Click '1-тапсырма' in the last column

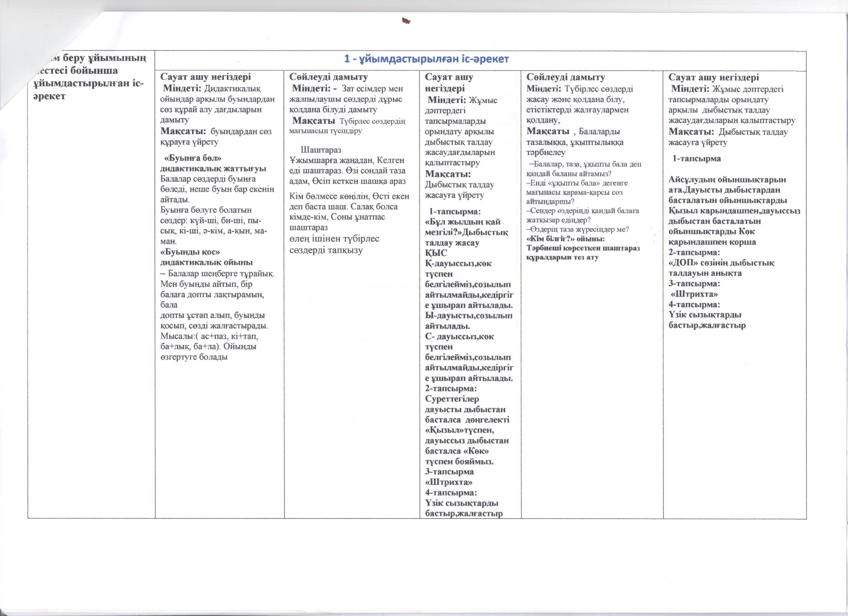pos(697,158)
